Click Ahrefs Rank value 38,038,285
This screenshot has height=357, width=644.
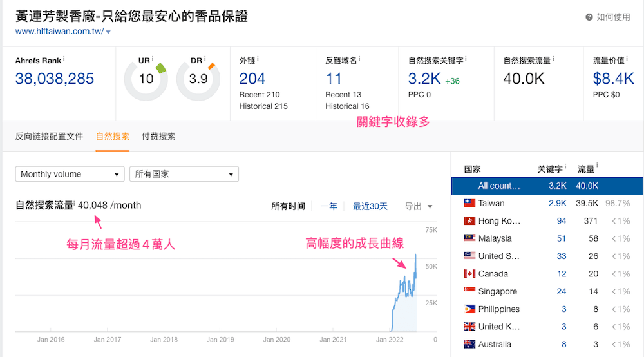point(55,79)
